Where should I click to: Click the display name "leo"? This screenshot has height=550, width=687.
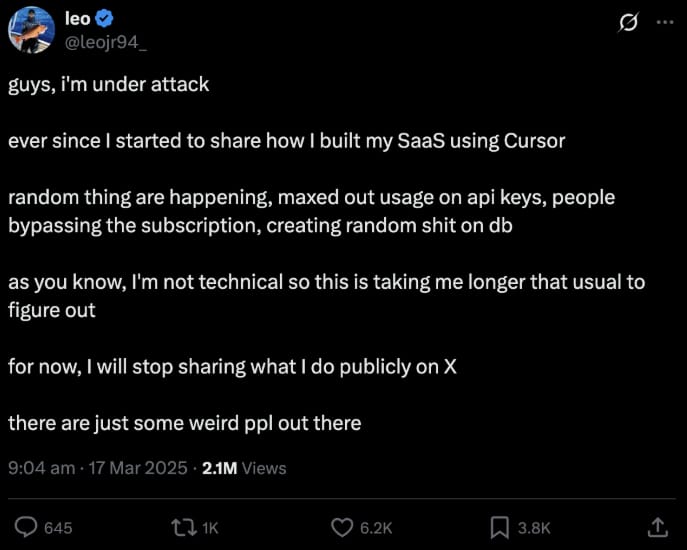[78, 19]
